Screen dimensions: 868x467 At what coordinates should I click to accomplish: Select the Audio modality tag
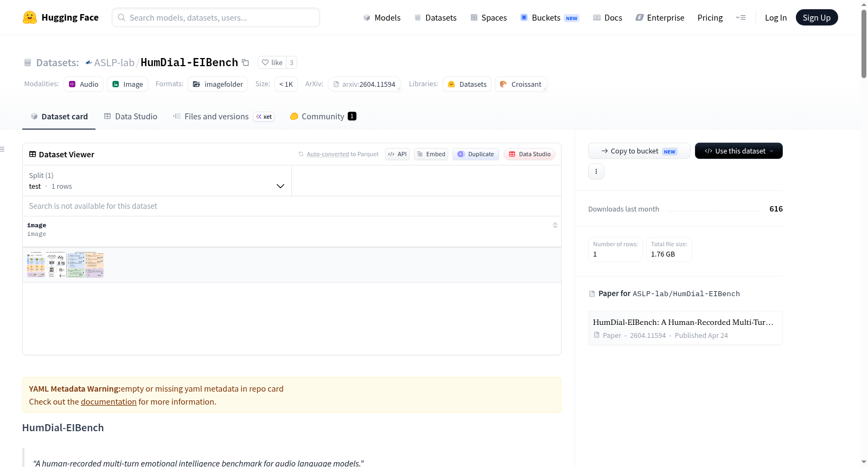point(84,84)
